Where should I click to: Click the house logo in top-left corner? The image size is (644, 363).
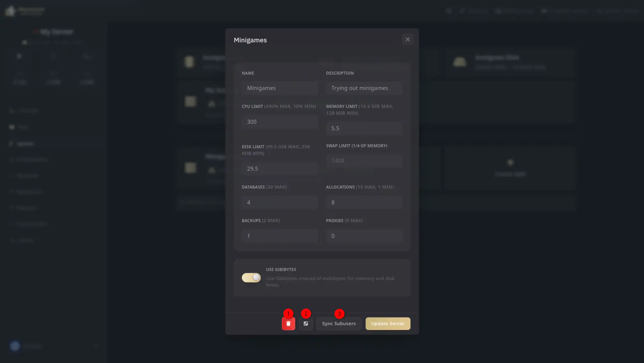tap(10, 11)
